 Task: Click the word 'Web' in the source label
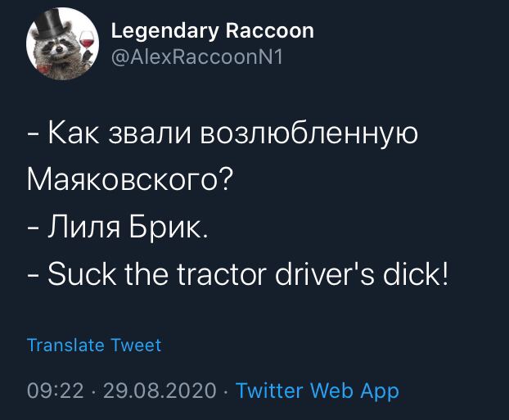(331, 390)
